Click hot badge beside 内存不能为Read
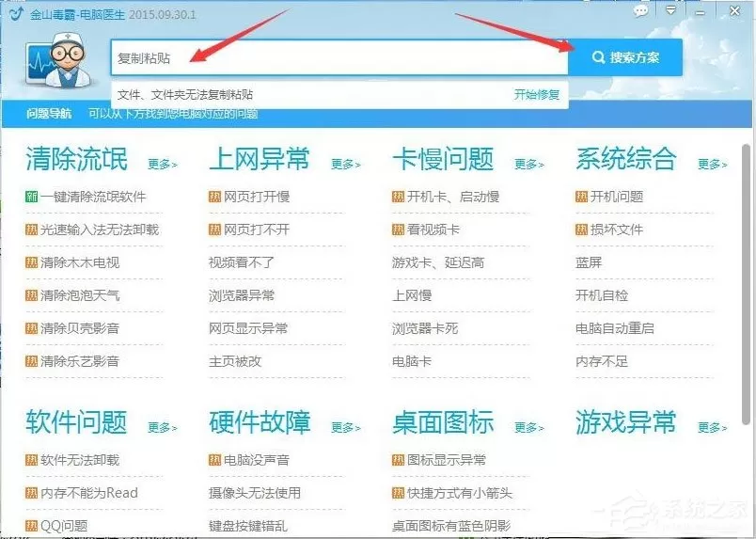Image resolution: width=756 pixels, height=539 pixels. tap(31, 493)
